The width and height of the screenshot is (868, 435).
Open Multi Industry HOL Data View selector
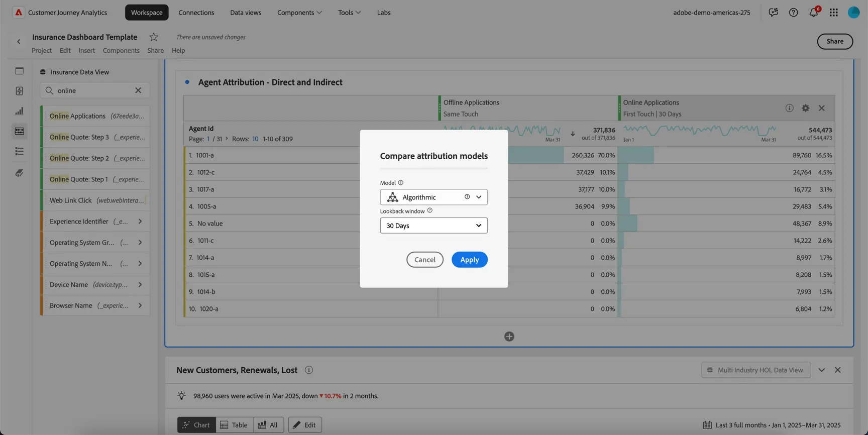pyautogui.click(x=756, y=370)
